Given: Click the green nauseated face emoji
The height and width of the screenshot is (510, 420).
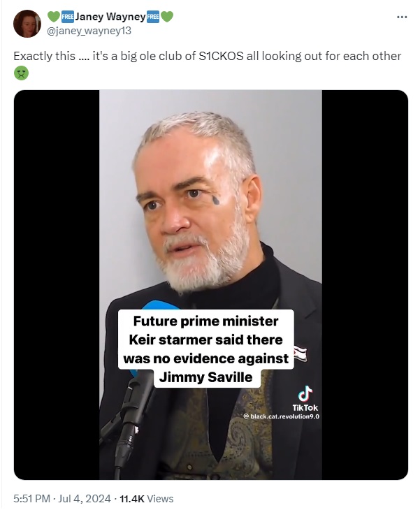Looking at the screenshot, I should [21, 73].
